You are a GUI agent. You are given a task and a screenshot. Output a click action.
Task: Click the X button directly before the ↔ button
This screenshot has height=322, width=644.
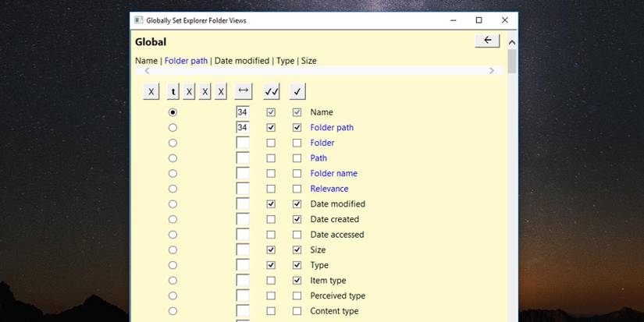point(221,91)
